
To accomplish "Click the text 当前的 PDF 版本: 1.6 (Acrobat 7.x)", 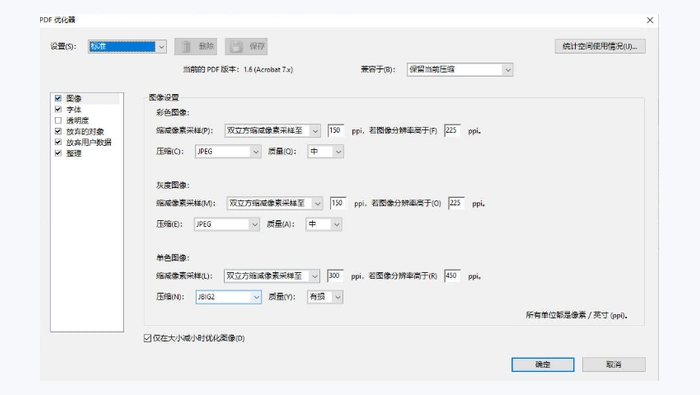I will 238,70.
